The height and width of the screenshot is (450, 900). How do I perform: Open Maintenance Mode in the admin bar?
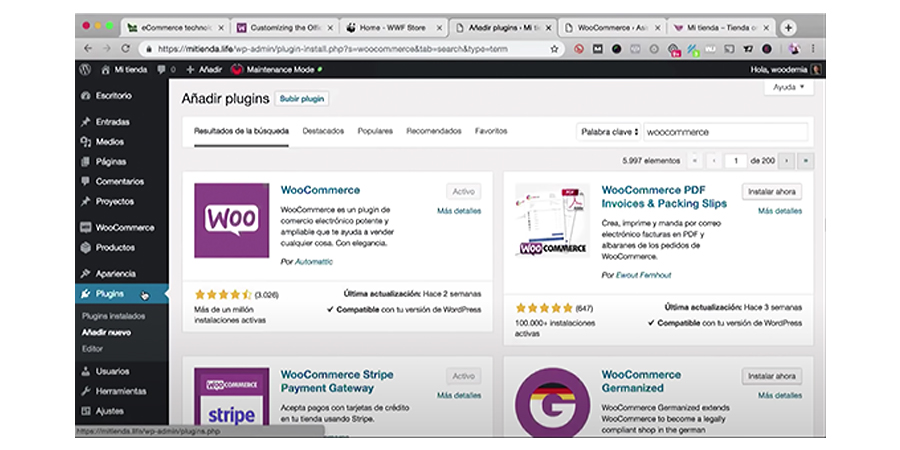pos(277,69)
